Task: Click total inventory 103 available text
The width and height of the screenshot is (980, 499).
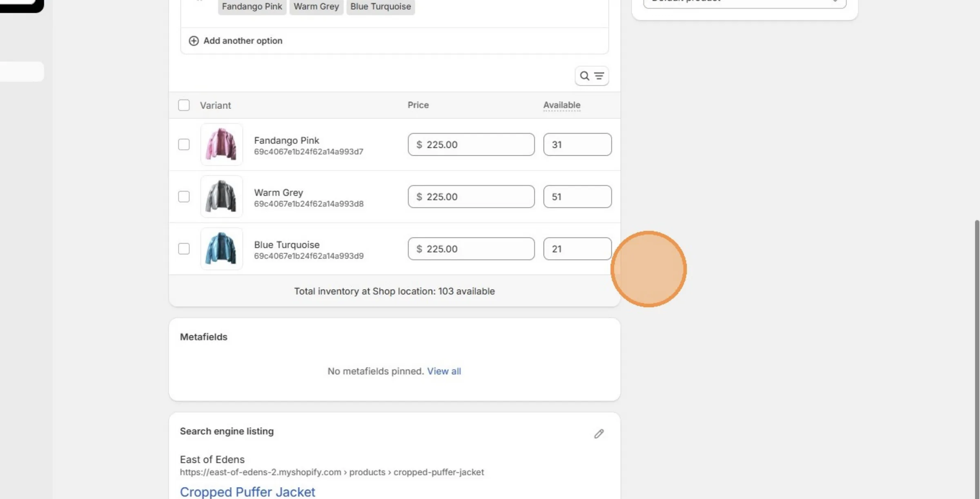Action: [x=394, y=291]
